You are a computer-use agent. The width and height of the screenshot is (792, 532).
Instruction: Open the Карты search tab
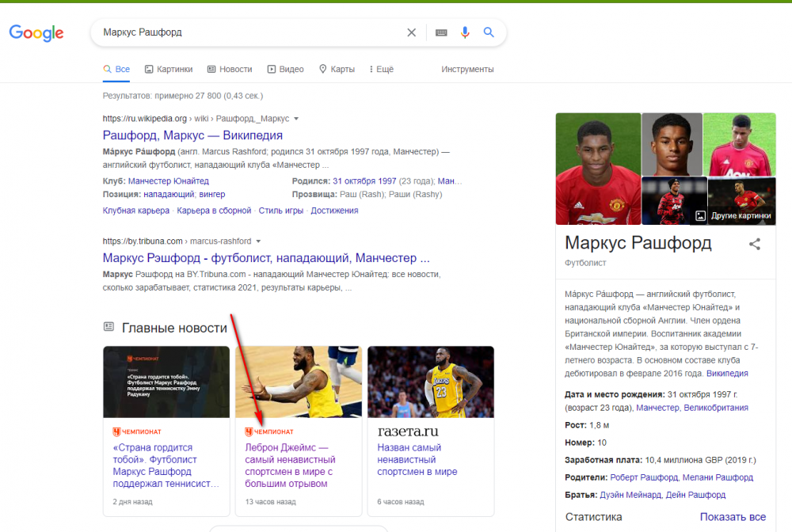point(337,70)
